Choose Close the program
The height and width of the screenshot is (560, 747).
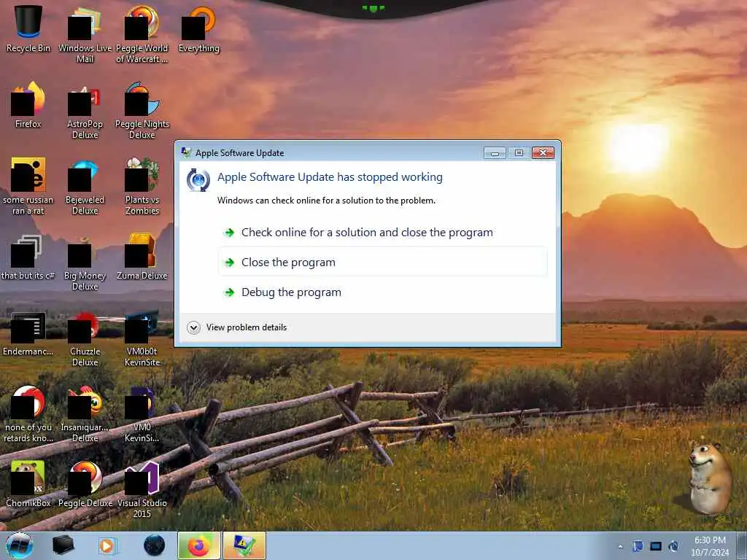pos(382,262)
